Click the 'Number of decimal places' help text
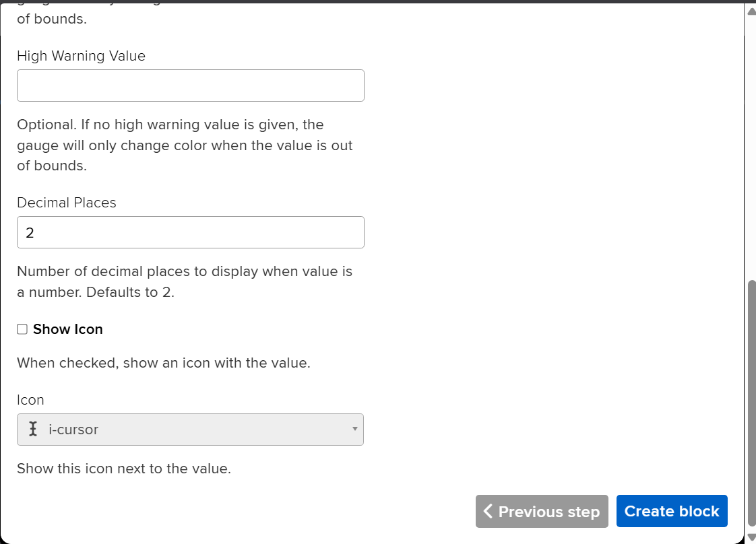 185,281
